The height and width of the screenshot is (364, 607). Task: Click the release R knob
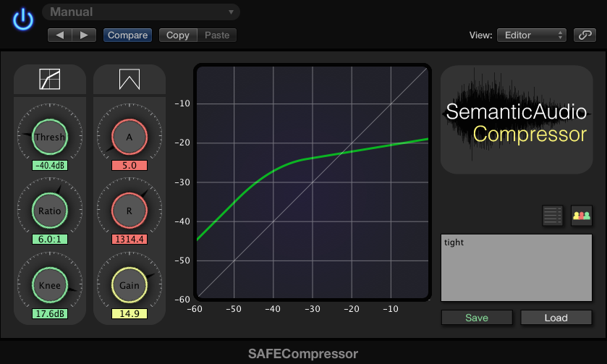[x=130, y=211]
